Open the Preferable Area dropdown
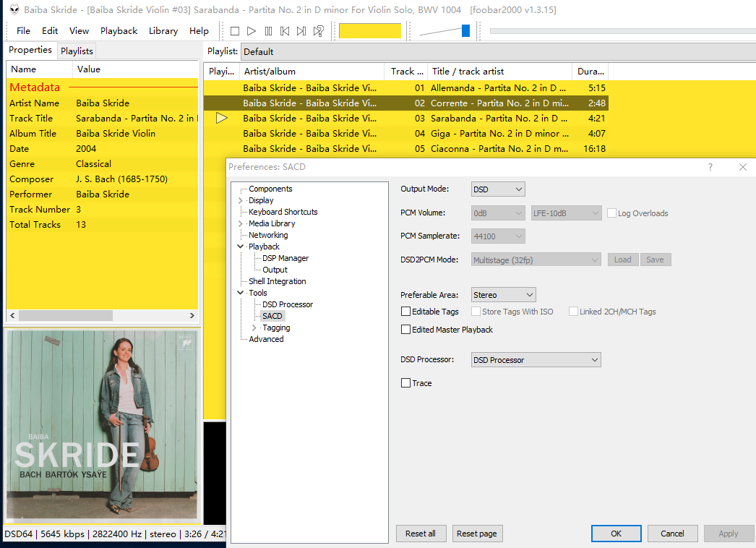 click(x=503, y=295)
